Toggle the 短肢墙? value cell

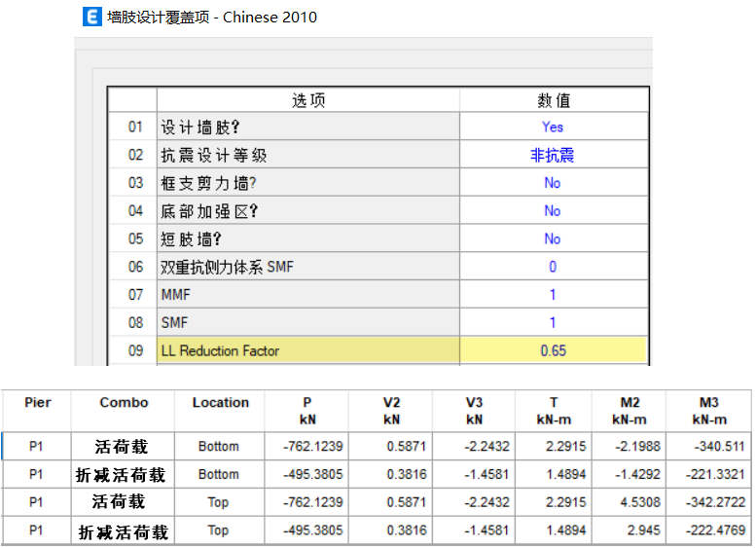click(553, 239)
